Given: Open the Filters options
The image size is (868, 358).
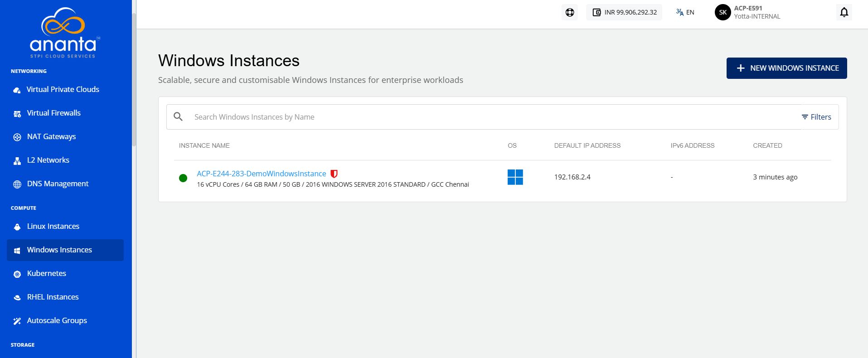Looking at the screenshot, I should click(x=816, y=117).
